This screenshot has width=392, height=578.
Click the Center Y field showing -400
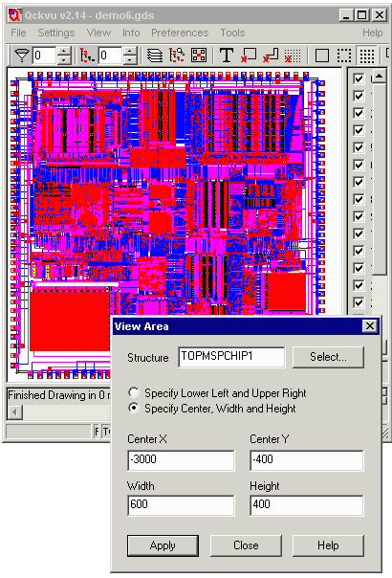coord(307,460)
